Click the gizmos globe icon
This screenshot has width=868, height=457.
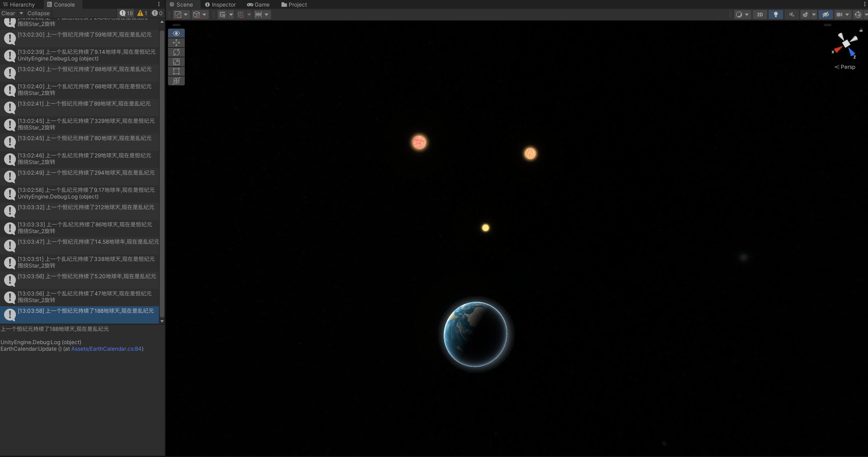858,15
